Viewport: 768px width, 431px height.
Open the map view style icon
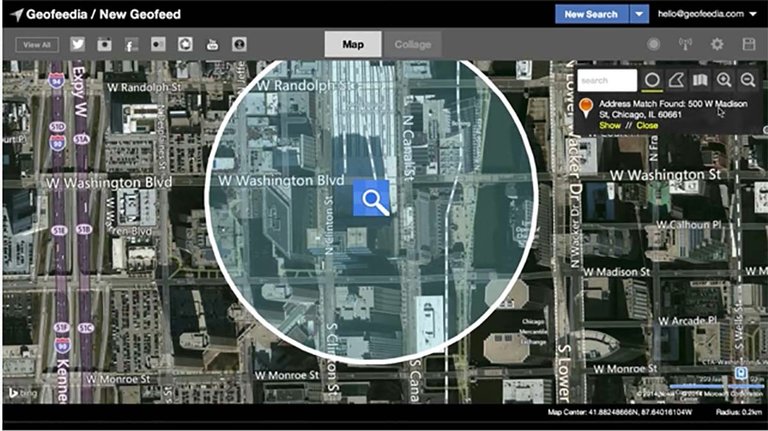click(700, 80)
